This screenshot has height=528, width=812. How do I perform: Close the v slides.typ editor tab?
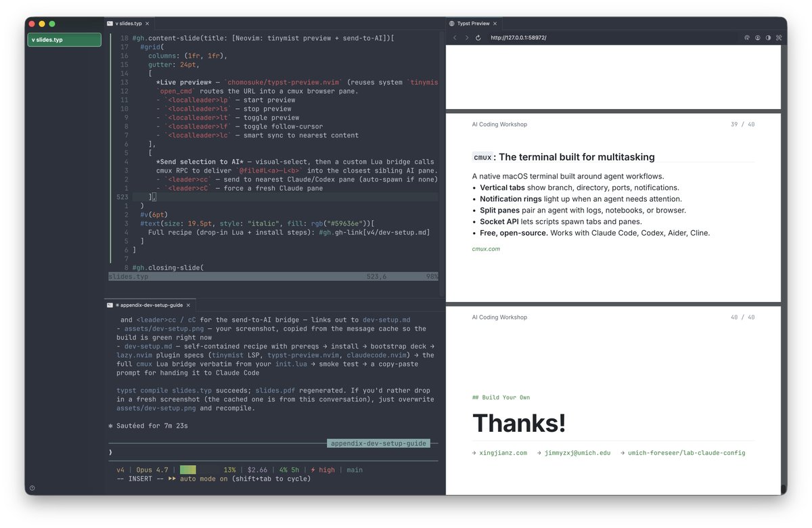147,24
